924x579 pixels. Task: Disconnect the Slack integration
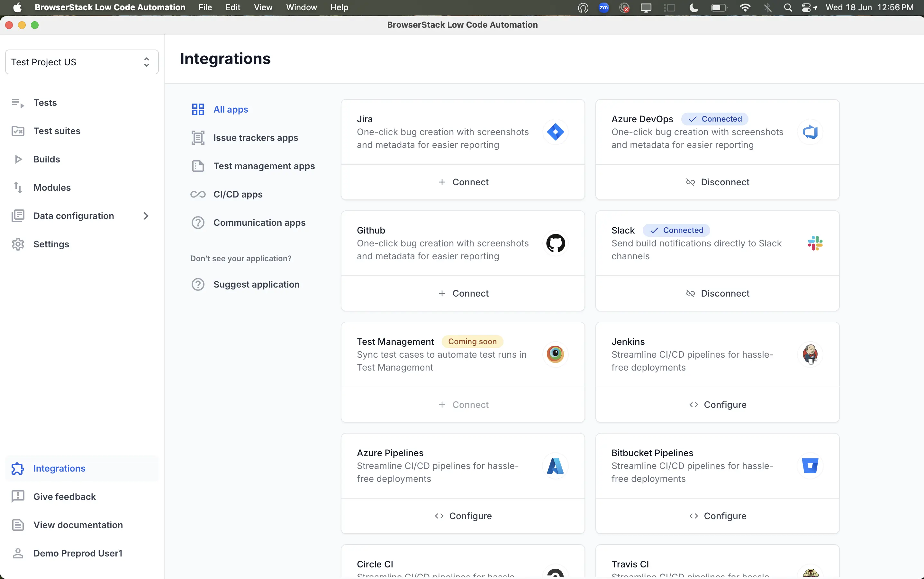pos(717,293)
